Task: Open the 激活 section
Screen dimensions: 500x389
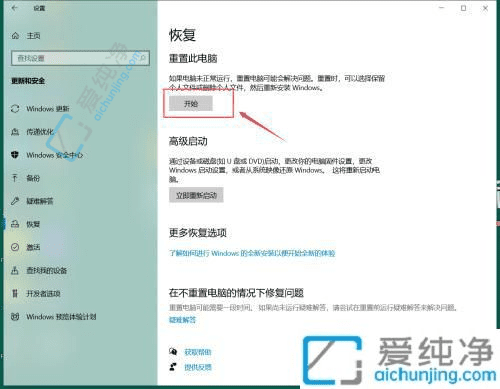Action: click(x=33, y=247)
